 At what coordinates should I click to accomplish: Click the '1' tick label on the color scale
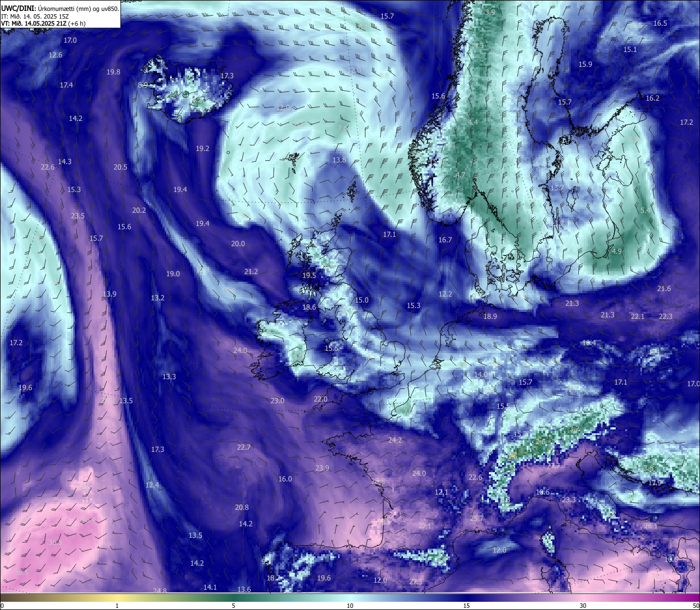tap(117, 606)
